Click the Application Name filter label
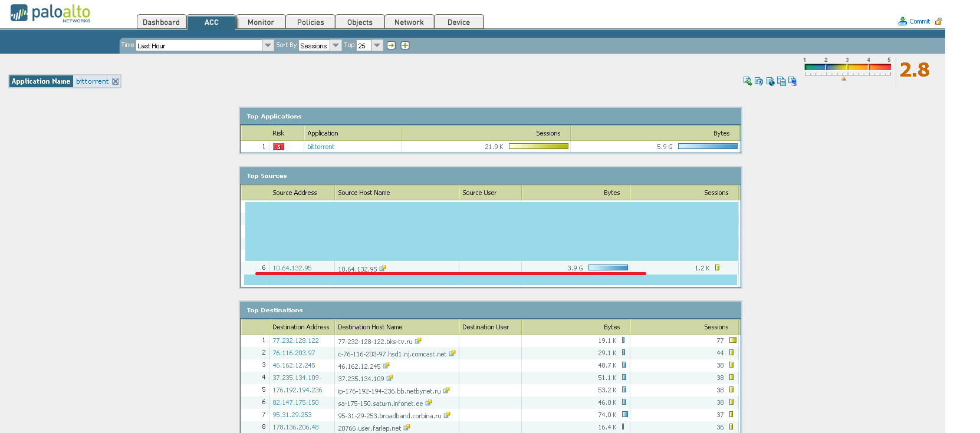Image resolution: width=980 pixels, height=433 pixels. tap(41, 81)
